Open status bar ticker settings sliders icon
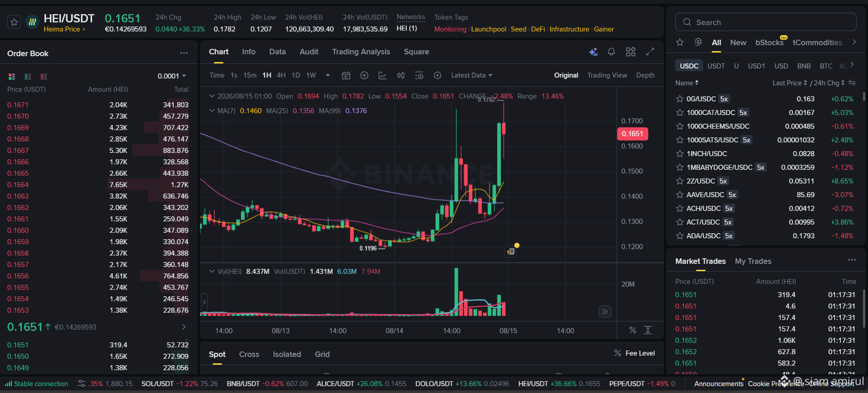868x393 pixels. 82,383
